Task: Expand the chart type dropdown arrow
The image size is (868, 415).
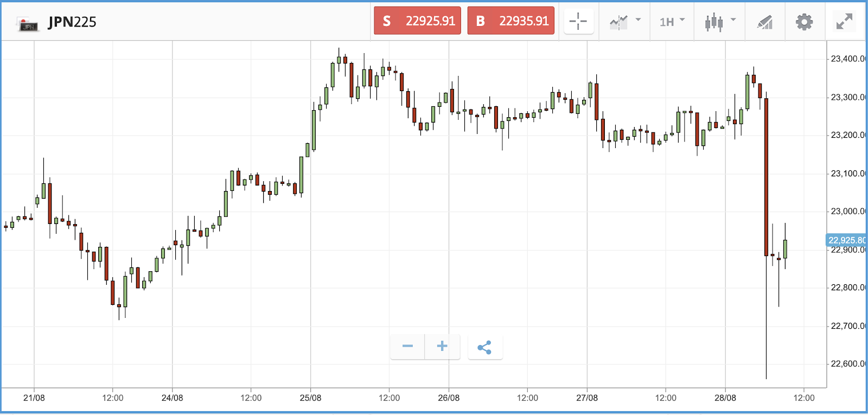Action: coord(733,20)
